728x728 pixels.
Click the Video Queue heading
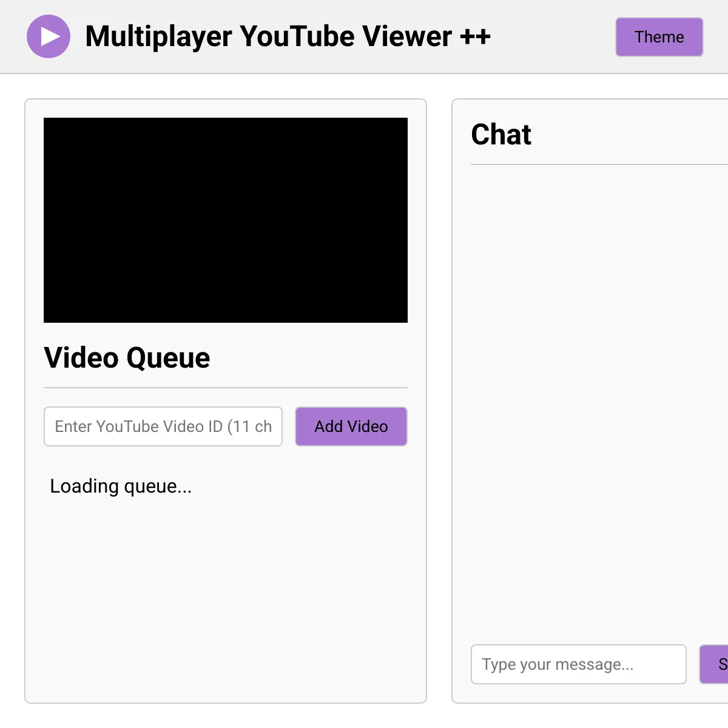tap(127, 358)
